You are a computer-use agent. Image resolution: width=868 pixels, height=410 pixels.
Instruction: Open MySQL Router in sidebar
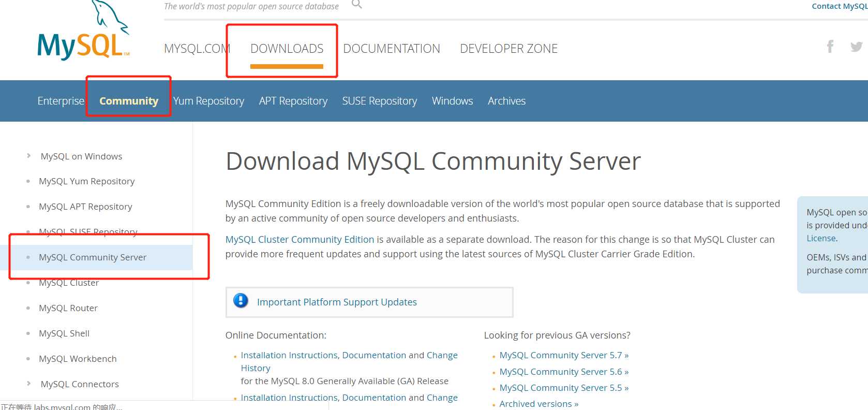coord(68,308)
